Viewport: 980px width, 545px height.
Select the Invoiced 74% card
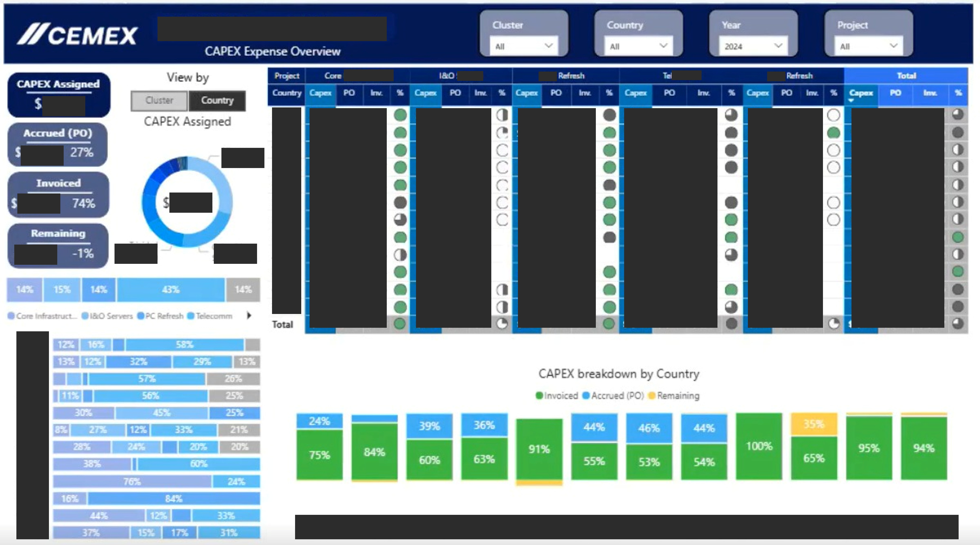click(x=58, y=194)
